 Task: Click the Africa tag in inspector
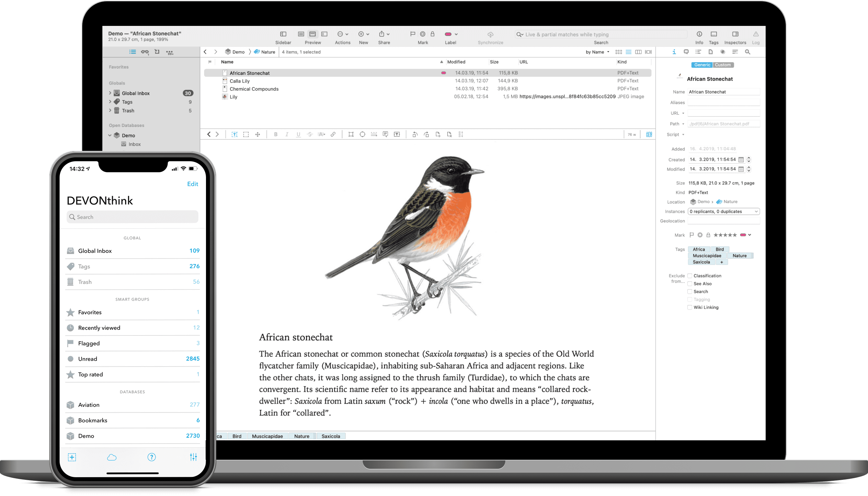tap(698, 249)
